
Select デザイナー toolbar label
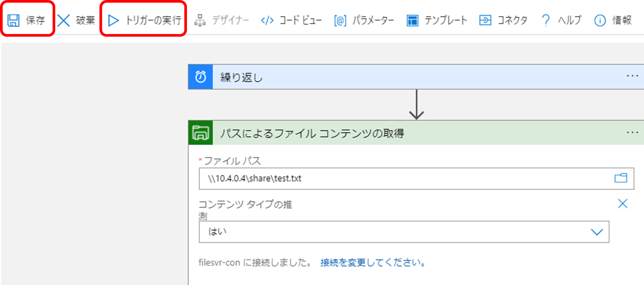pyautogui.click(x=230, y=20)
